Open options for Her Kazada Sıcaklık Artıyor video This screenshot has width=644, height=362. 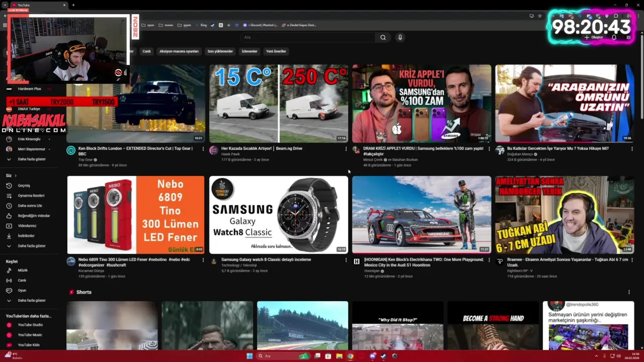click(x=346, y=149)
